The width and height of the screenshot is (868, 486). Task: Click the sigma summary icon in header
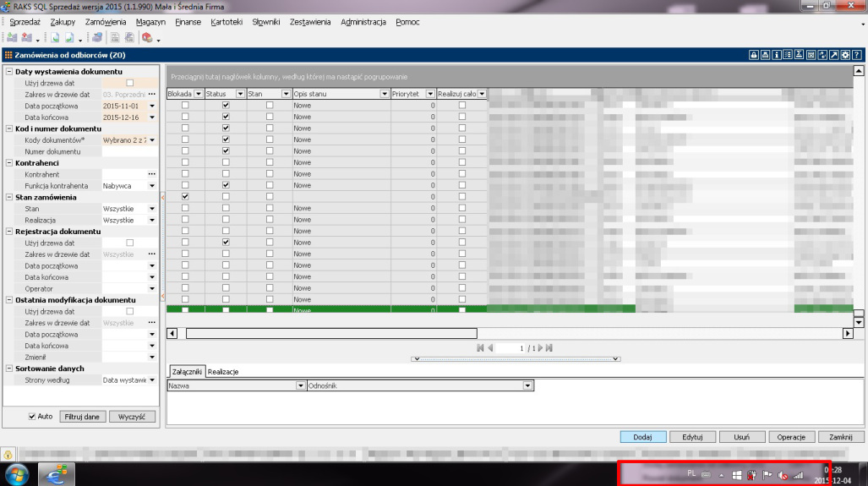click(800, 55)
